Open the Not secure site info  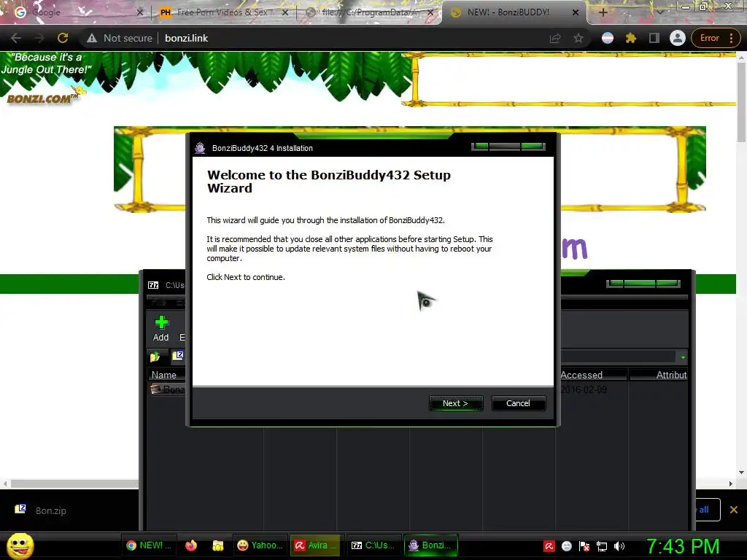(x=120, y=38)
